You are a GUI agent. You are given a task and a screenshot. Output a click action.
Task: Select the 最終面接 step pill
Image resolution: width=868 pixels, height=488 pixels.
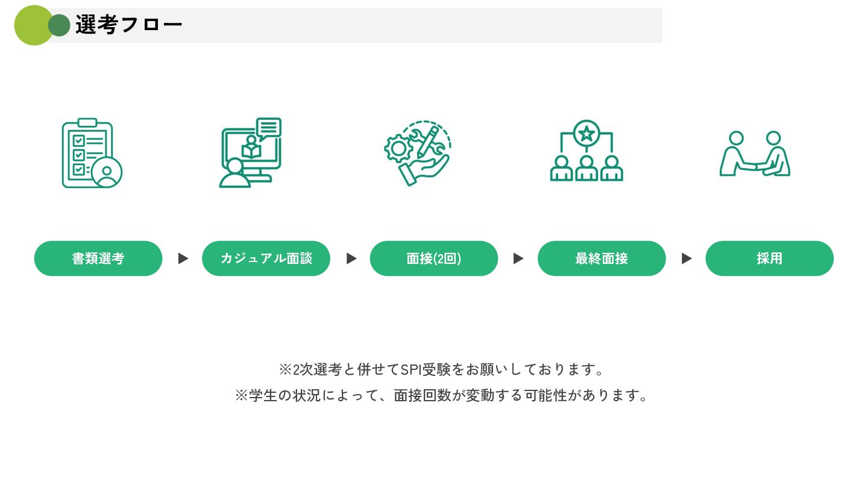click(602, 258)
